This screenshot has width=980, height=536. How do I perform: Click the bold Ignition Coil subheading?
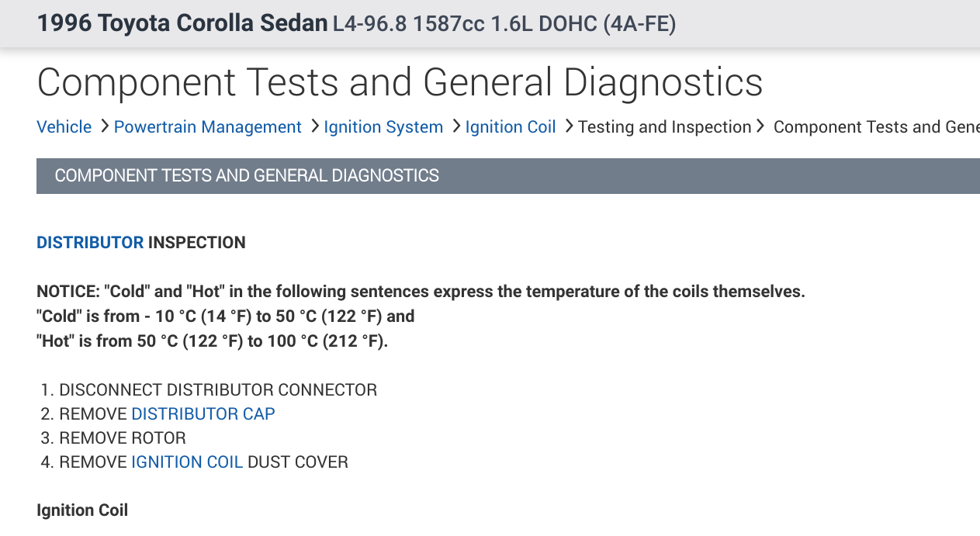click(x=82, y=510)
